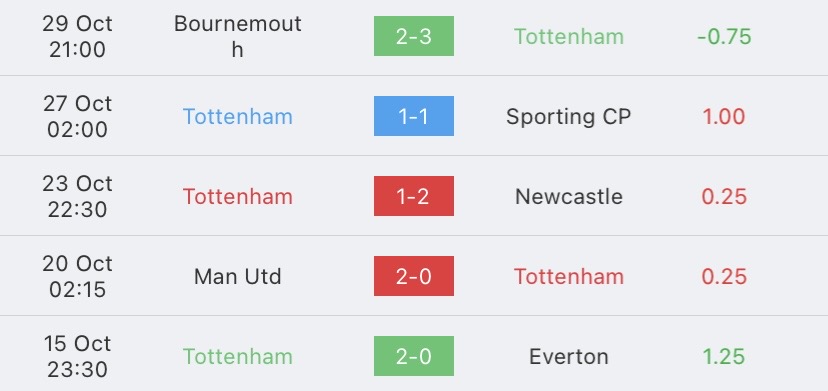Open the 20 Oct 02:15 match date
Screen dimensions: 828x391
tap(77, 276)
